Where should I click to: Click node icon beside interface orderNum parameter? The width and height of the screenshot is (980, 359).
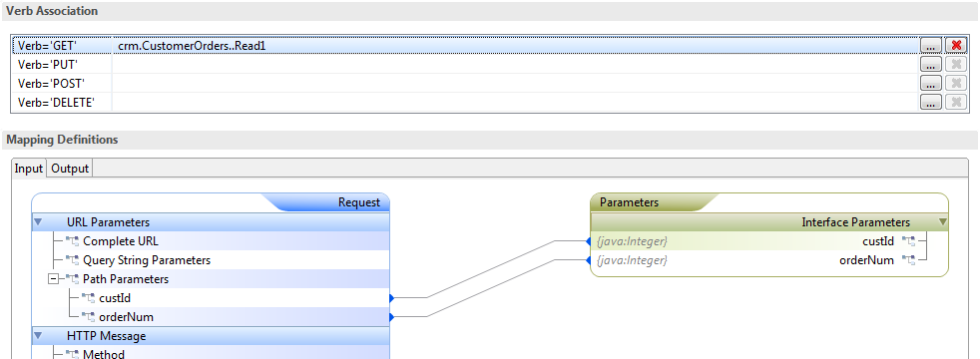[908, 259]
